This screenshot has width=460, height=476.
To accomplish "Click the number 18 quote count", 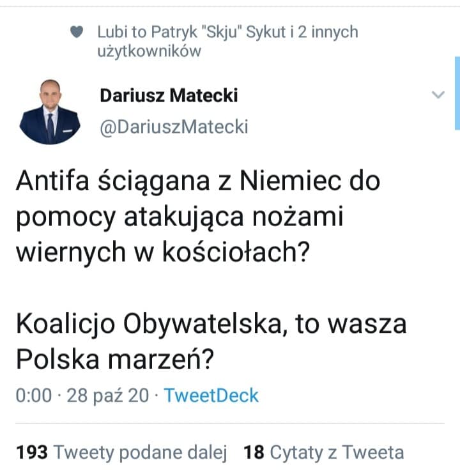I will pos(254,452).
